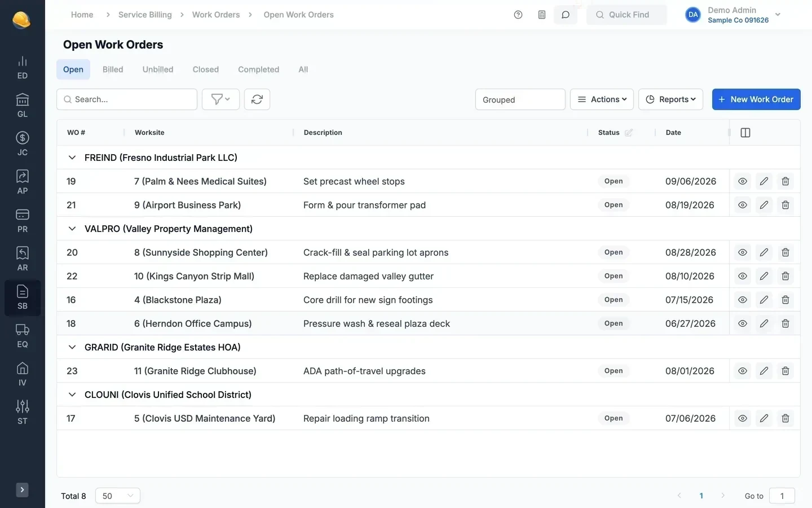Open the Reports dropdown menu

[x=670, y=99]
